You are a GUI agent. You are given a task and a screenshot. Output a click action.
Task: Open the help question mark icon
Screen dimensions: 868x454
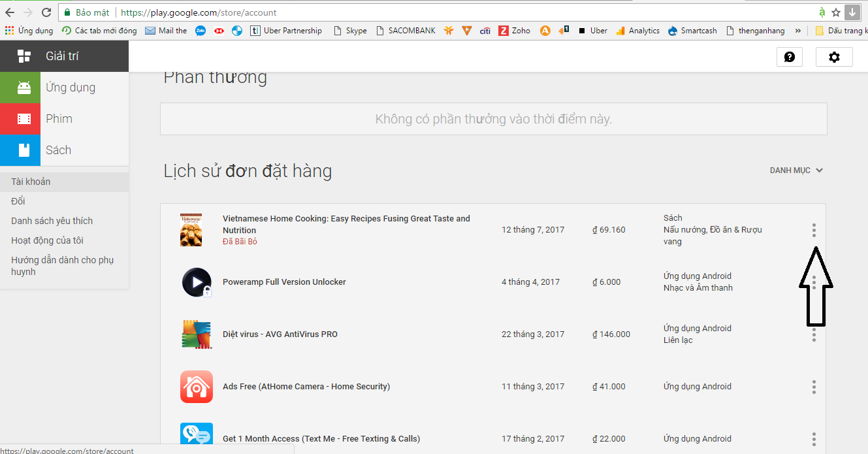point(789,57)
